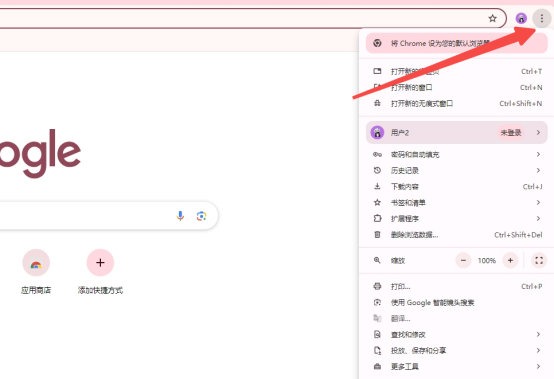
Task: Select 打开新的无痕式窗口 menu entry
Action: [456, 103]
